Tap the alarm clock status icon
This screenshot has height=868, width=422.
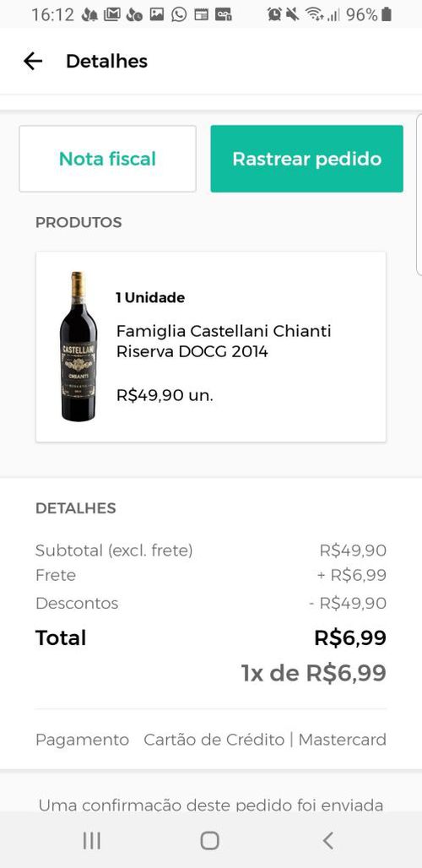pyautogui.click(x=274, y=14)
